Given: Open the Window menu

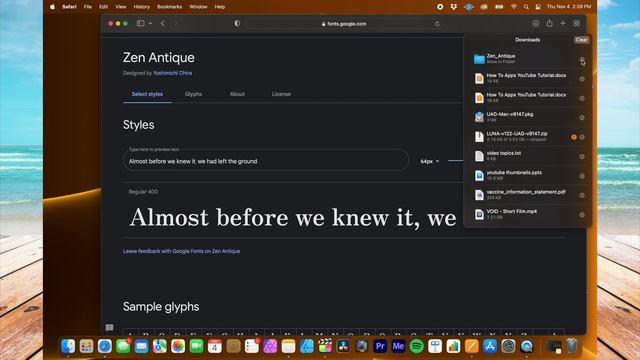Looking at the screenshot, I should [x=198, y=7].
